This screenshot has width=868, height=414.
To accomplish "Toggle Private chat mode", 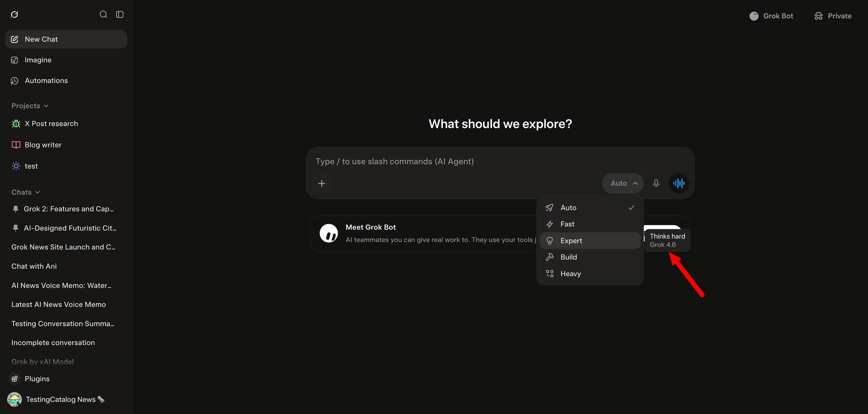I will (833, 16).
